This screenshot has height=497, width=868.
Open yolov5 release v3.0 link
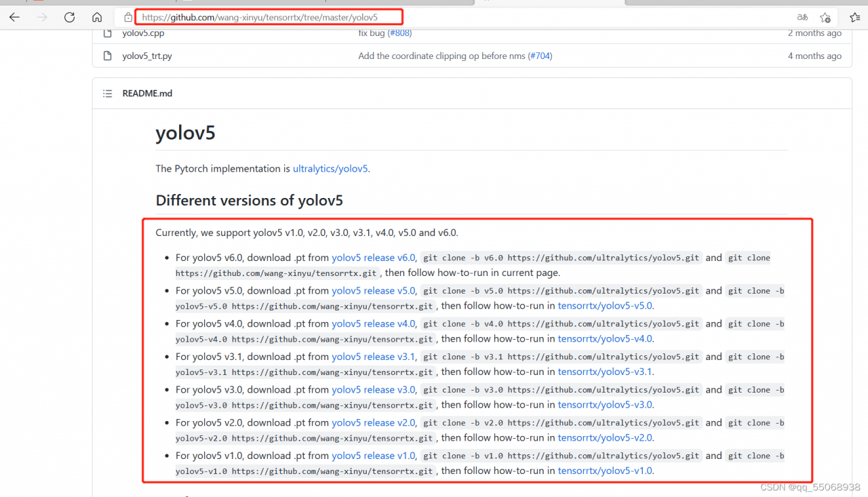pos(374,390)
